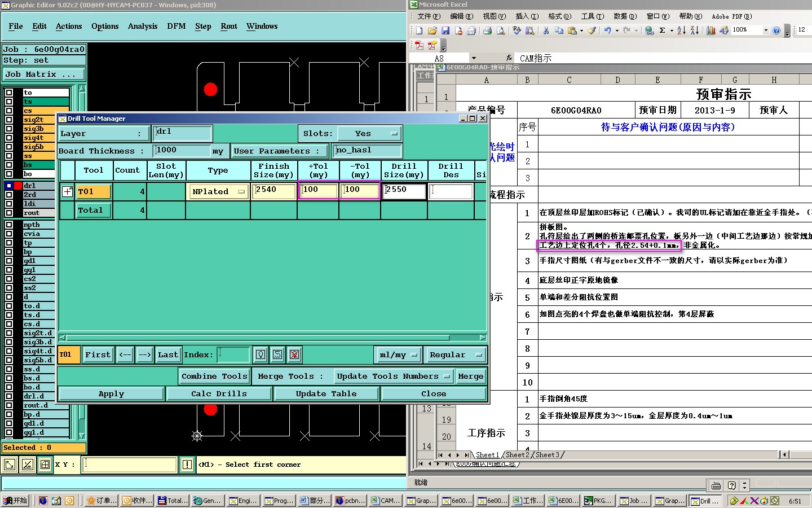This screenshot has width=812, height=508.
Task: Click the Update Table button
Action: [x=326, y=393]
